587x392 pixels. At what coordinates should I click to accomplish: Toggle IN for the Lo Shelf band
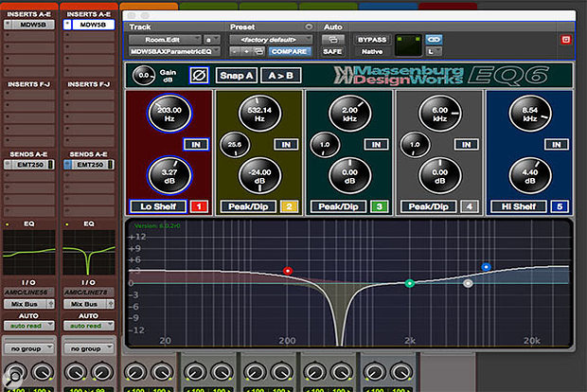pyautogui.click(x=196, y=145)
